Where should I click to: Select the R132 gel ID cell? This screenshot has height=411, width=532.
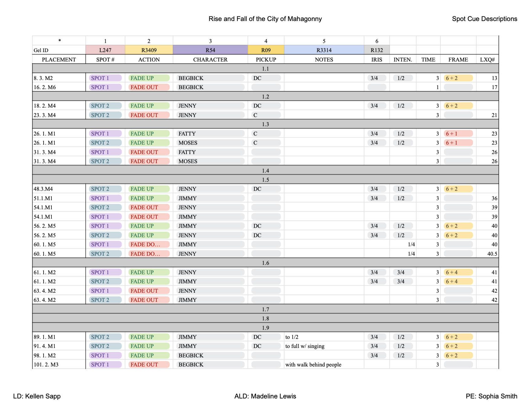pyautogui.click(x=377, y=50)
